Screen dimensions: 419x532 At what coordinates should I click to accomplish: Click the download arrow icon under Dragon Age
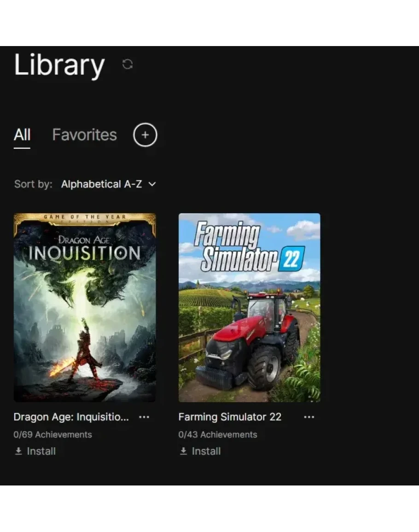pos(19,451)
